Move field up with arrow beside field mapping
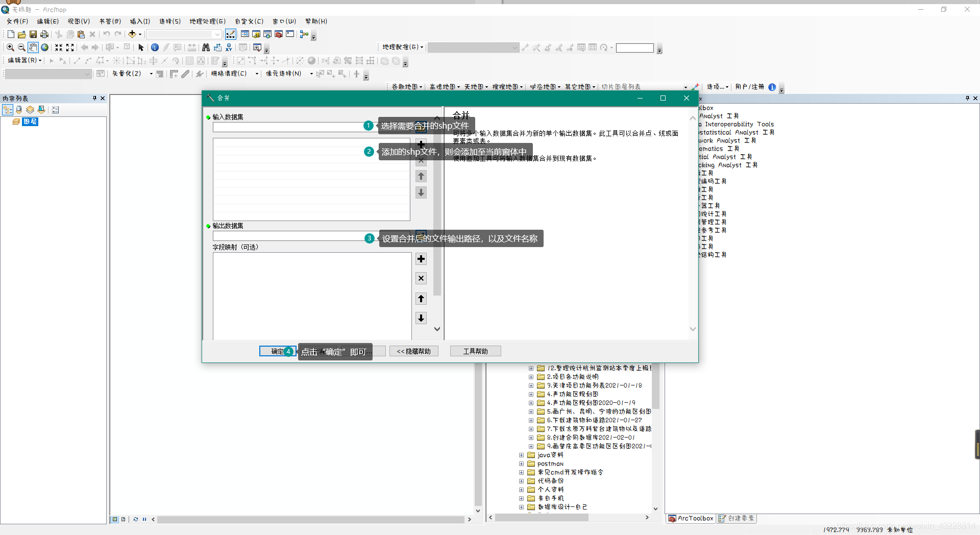 421,299
